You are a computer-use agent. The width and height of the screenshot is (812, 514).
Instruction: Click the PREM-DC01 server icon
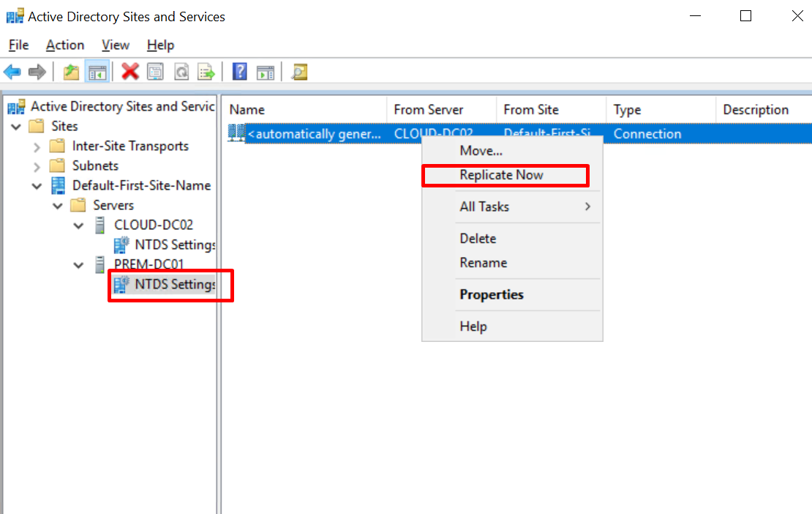tap(100, 264)
